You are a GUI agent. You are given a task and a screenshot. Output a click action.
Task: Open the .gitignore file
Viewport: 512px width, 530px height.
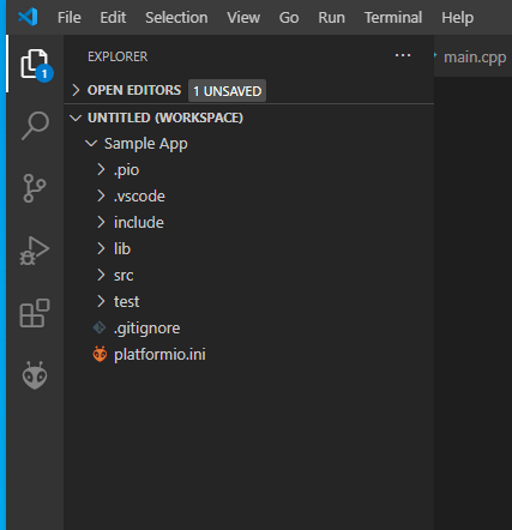click(147, 328)
